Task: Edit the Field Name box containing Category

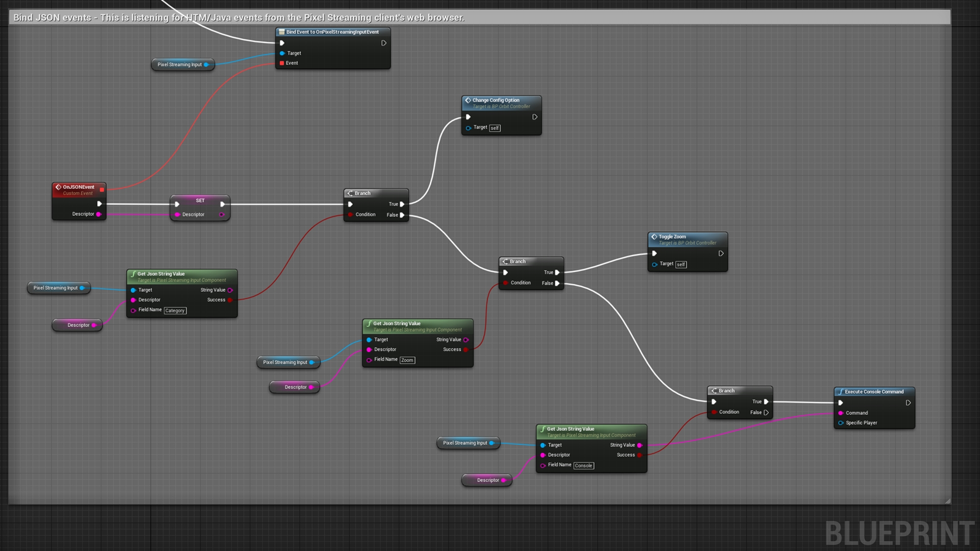Action: pos(175,310)
